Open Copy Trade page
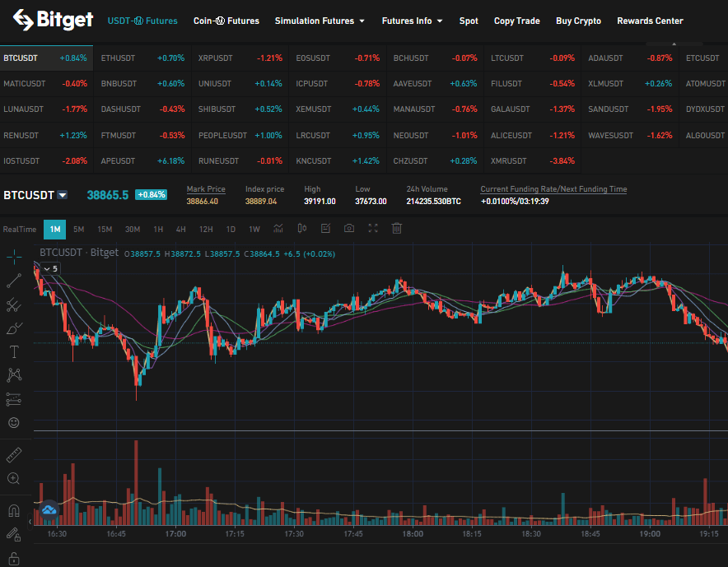The width and height of the screenshot is (728, 567). (x=516, y=21)
